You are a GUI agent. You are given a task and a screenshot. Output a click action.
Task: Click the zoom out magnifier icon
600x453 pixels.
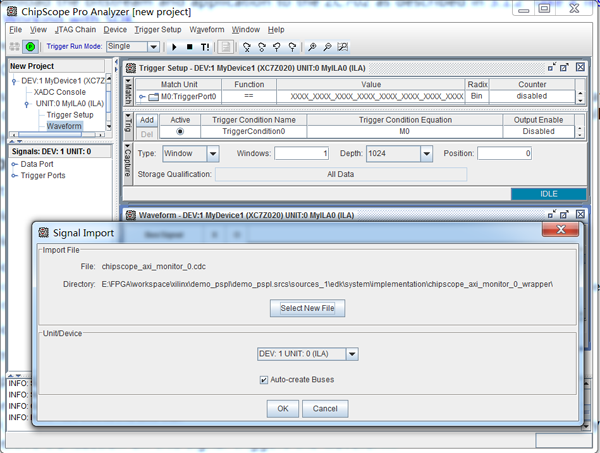[327, 47]
